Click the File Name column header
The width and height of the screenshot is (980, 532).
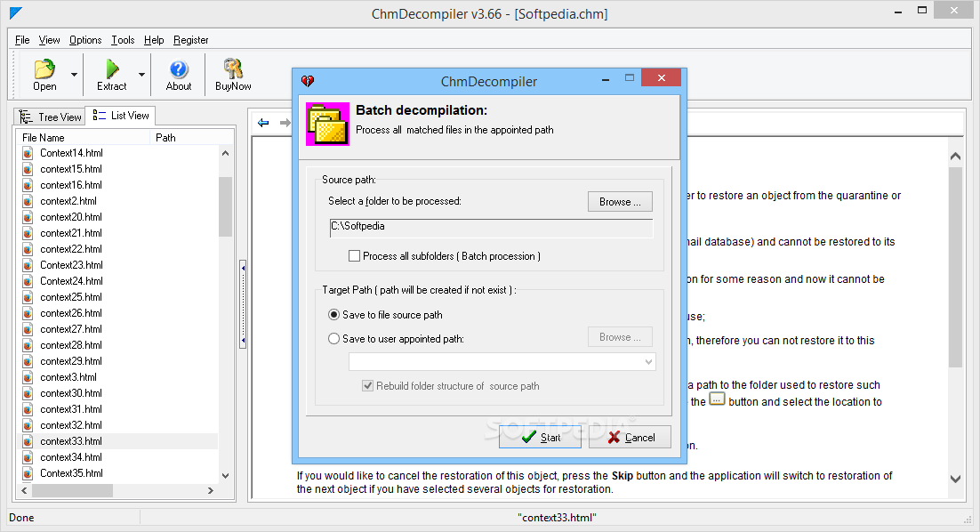84,138
